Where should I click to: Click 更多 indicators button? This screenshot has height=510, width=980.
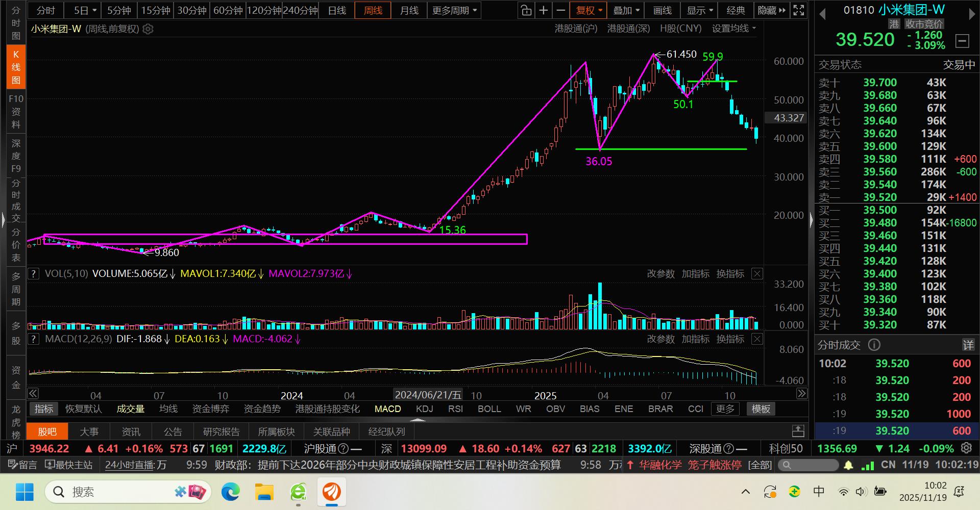[x=725, y=409]
